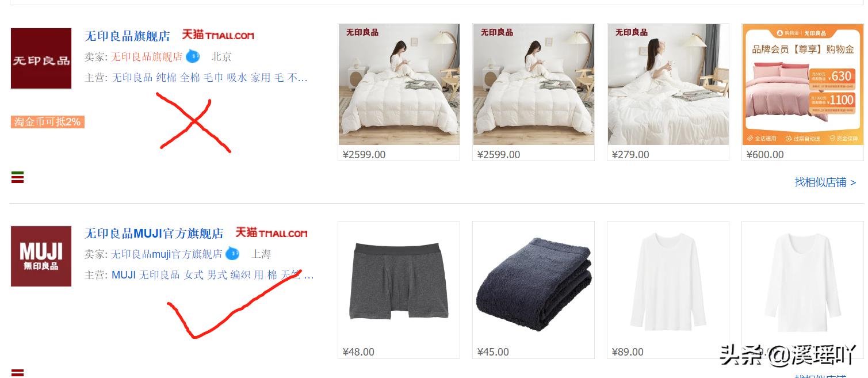Click the Tmall logo beside 无印良品旗舰店
This screenshot has width=868, height=378.
[x=218, y=35]
